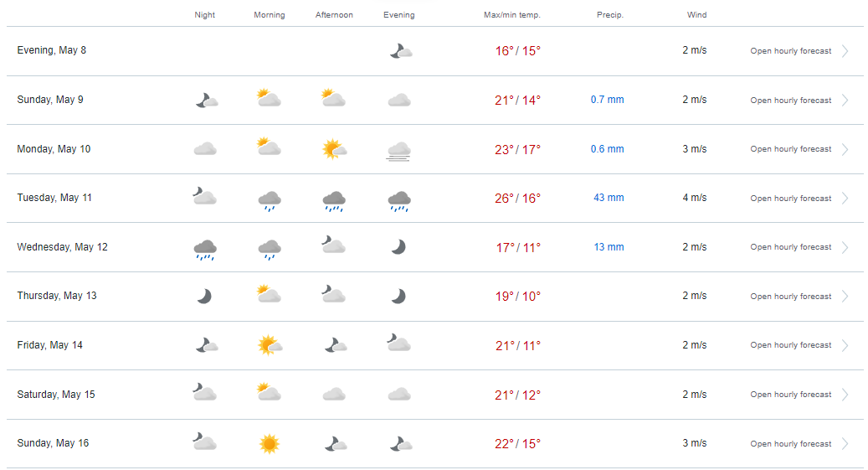Viewport: 868px width, 470px height.
Task: Open the hourly forecast for Monday, May 10
Action: point(790,149)
